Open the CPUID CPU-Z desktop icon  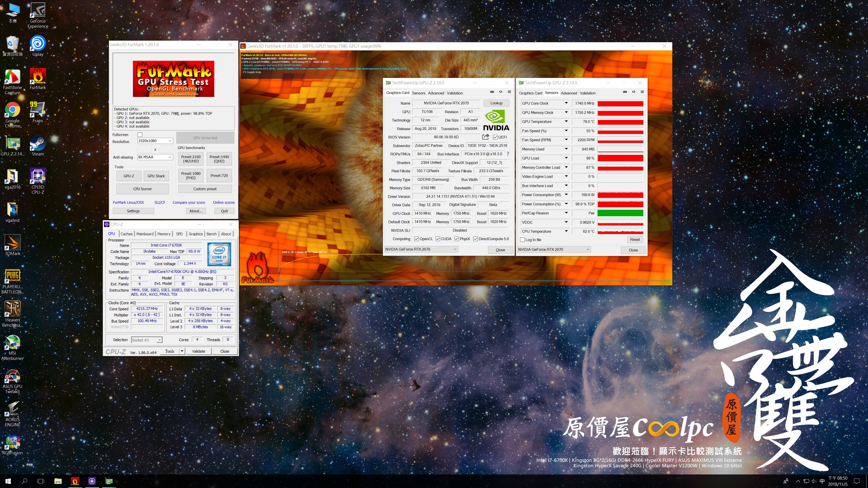38,181
